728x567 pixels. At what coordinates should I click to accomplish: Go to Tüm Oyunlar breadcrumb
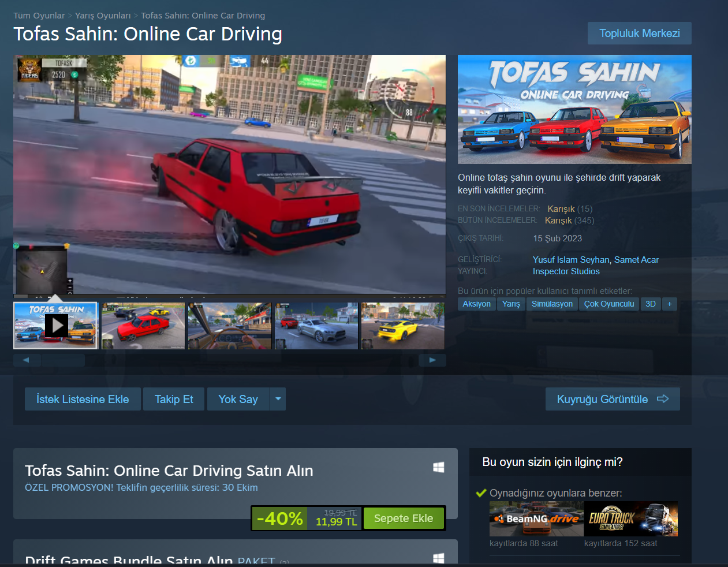click(x=39, y=16)
